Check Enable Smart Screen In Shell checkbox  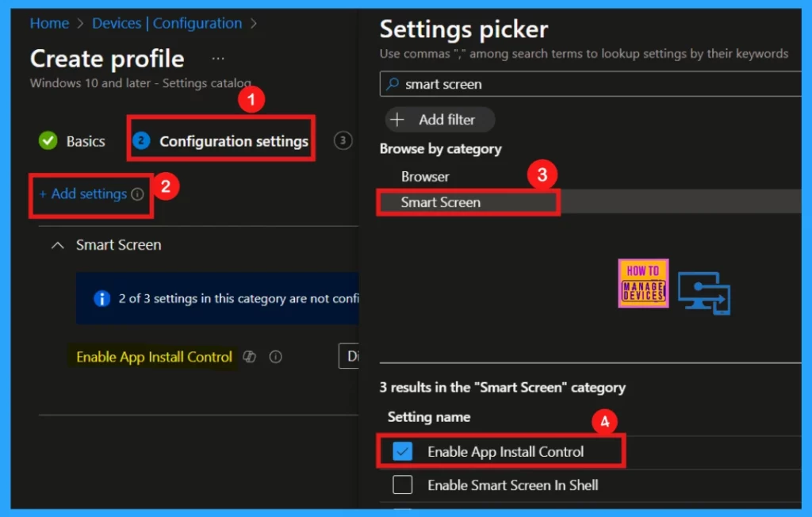402,484
